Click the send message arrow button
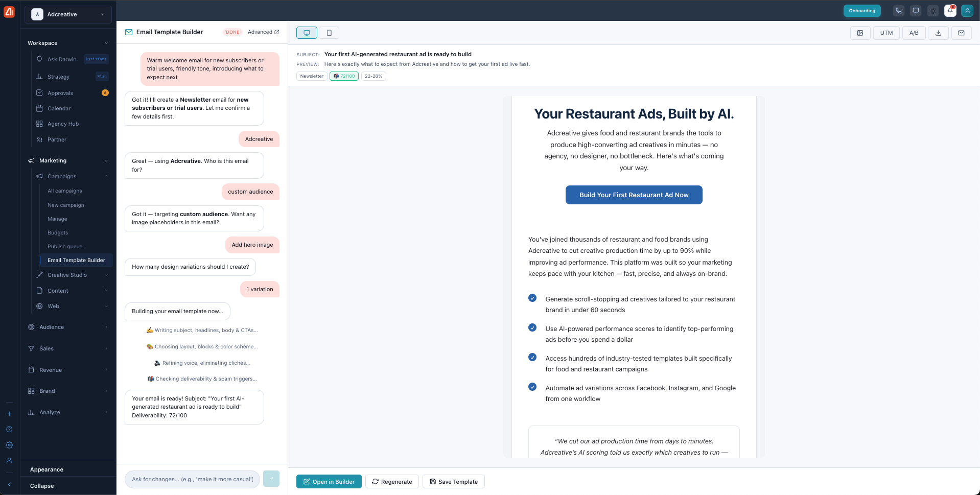This screenshot has width=980, height=495. click(271, 479)
